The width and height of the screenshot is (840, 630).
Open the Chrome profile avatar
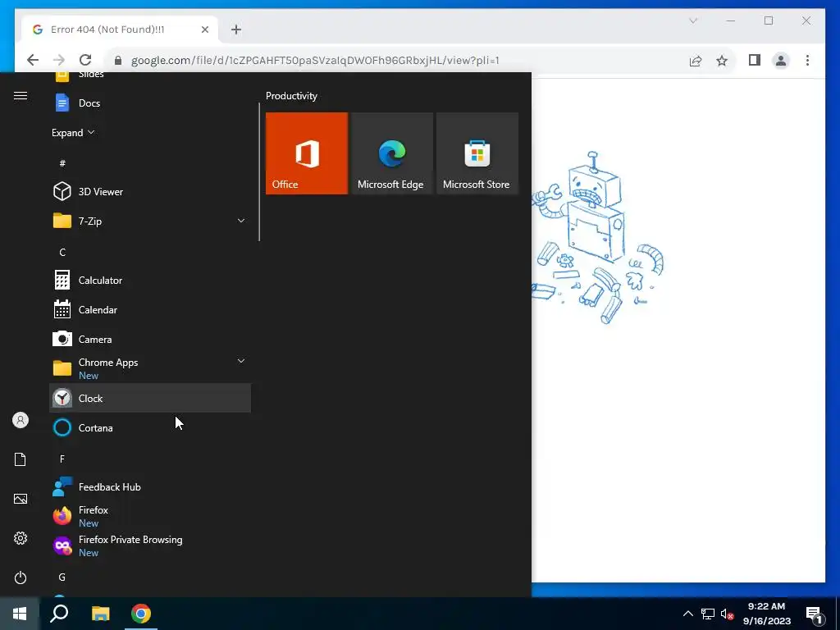click(x=781, y=61)
